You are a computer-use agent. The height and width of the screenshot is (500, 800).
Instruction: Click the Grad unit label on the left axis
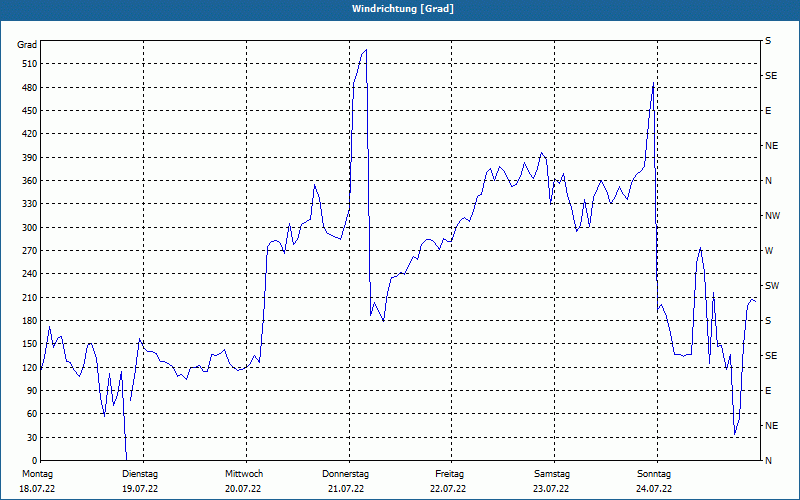27,45
